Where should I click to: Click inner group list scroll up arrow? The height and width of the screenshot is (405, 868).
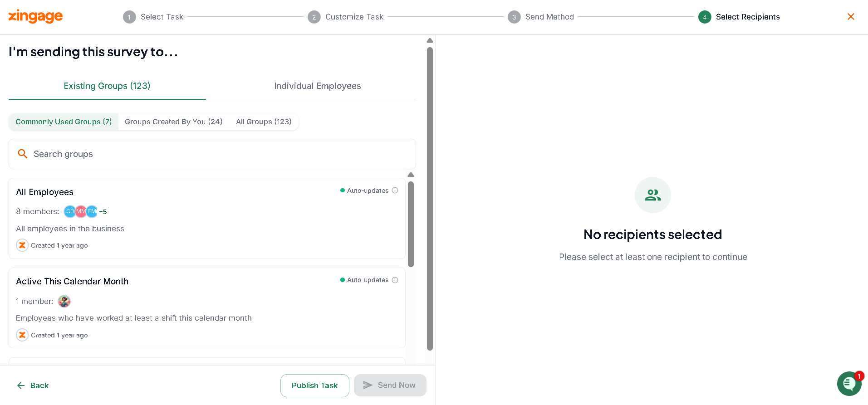[x=411, y=175]
